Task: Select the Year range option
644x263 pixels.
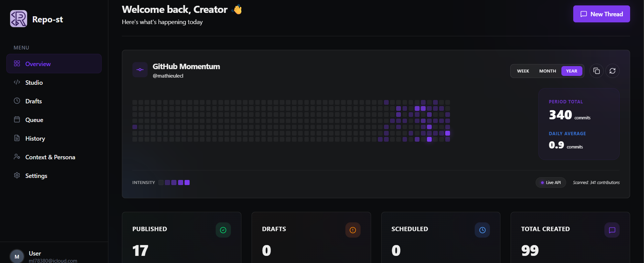Action: (x=572, y=71)
